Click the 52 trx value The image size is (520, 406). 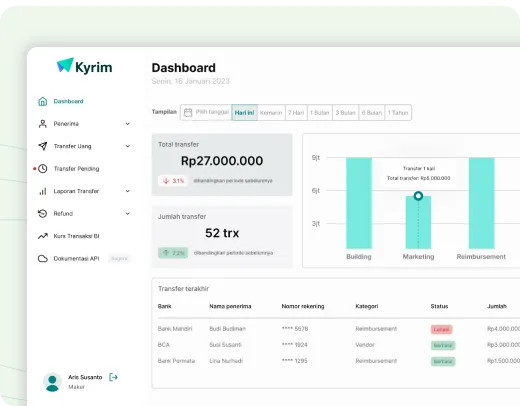tap(222, 233)
